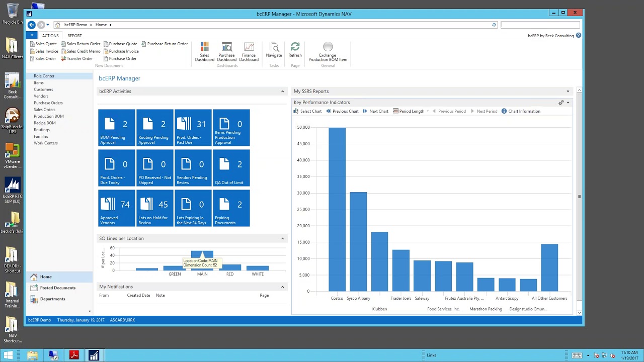Expand the Home breadcrumb arrow

[110, 25]
